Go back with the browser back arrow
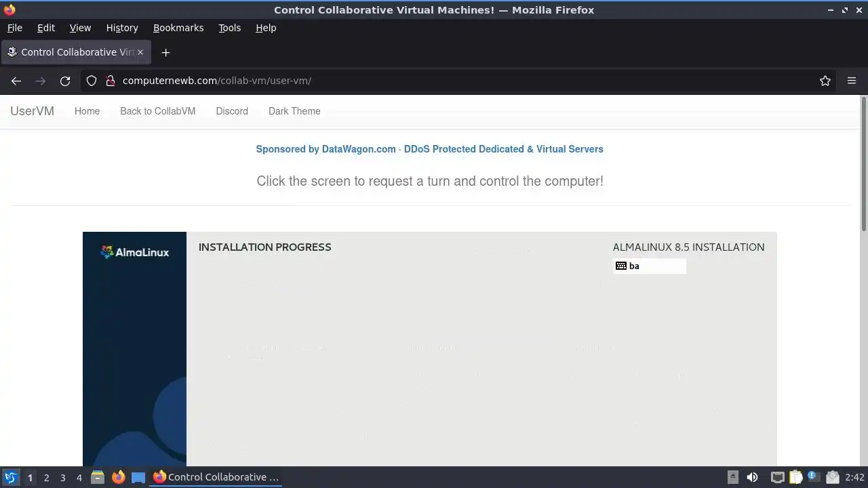 (16, 81)
